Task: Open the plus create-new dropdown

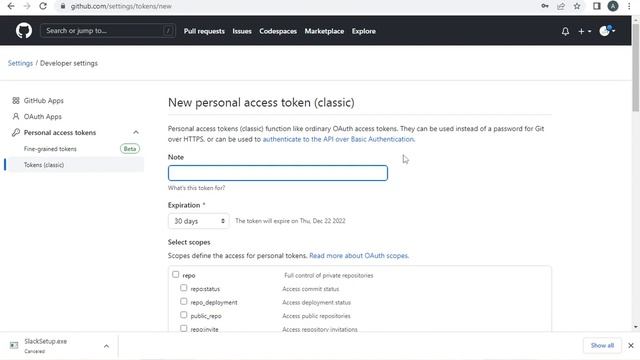Action: (x=584, y=31)
